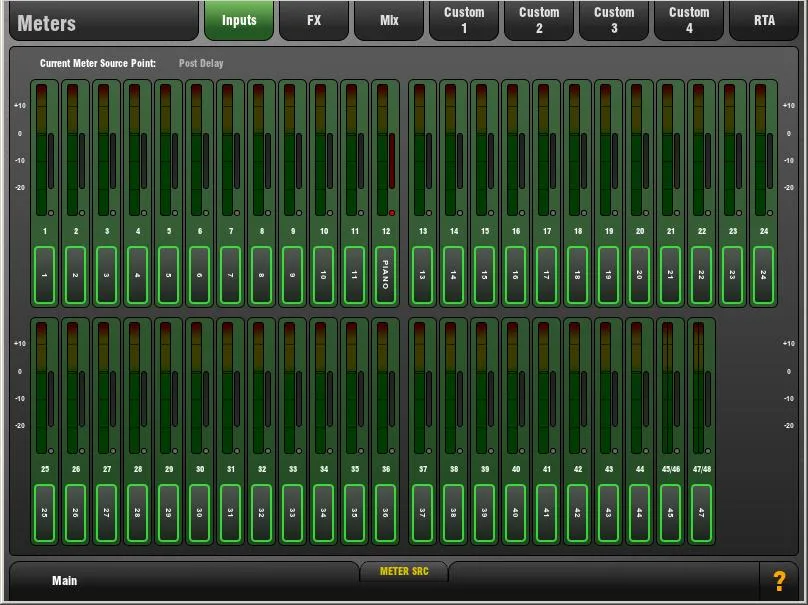
Task: Select channel 20 name box
Action: click(x=639, y=275)
